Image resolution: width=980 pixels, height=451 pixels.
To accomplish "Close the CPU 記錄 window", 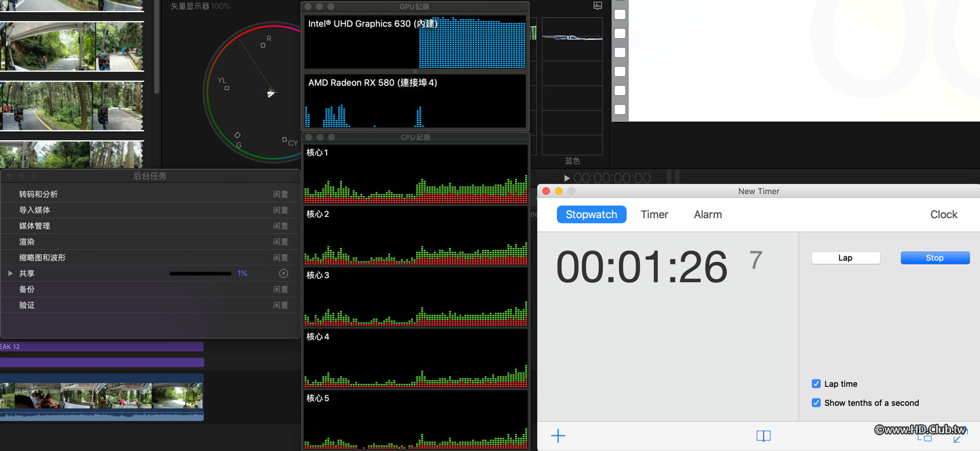I will (x=309, y=137).
